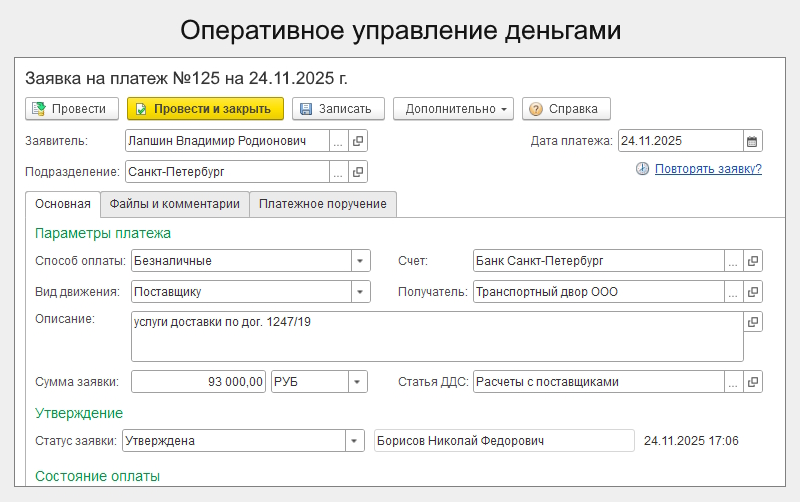
Task: Click open icon next to Подразделение field
Action: pyautogui.click(x=358, y=172)
